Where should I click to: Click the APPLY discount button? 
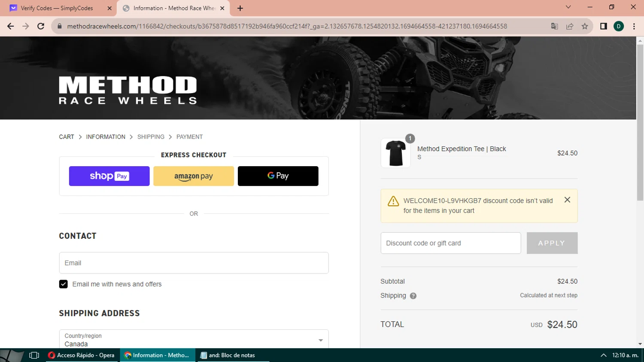552,243
